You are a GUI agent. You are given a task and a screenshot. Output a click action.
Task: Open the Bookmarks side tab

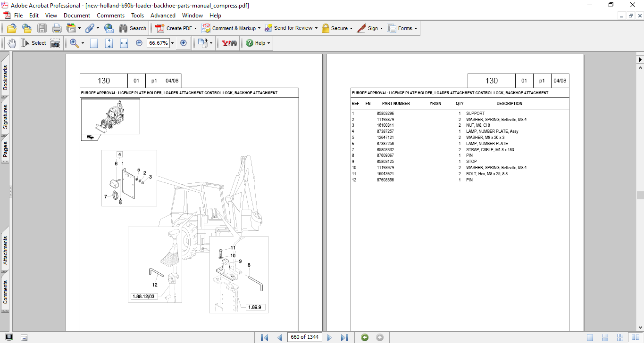click(x=5, y=77)
